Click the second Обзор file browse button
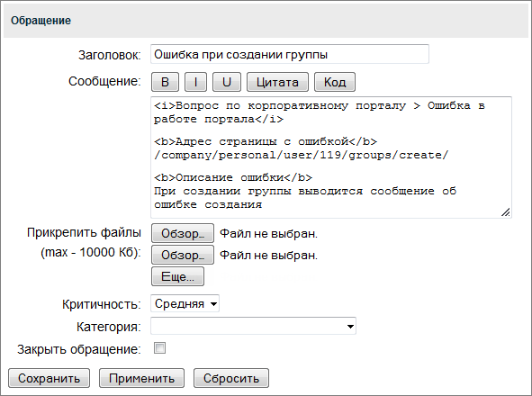 183,255
